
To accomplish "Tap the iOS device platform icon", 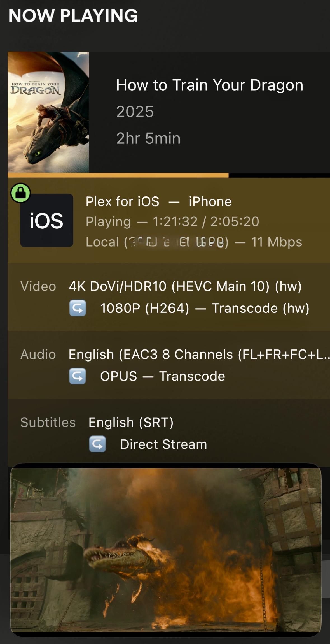I will (x=47, y=221).
